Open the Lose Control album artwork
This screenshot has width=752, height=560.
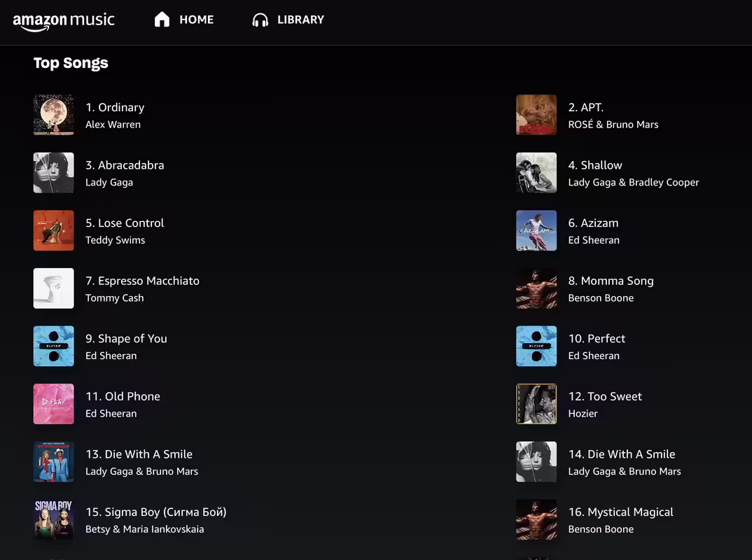[x=54, y=230]
